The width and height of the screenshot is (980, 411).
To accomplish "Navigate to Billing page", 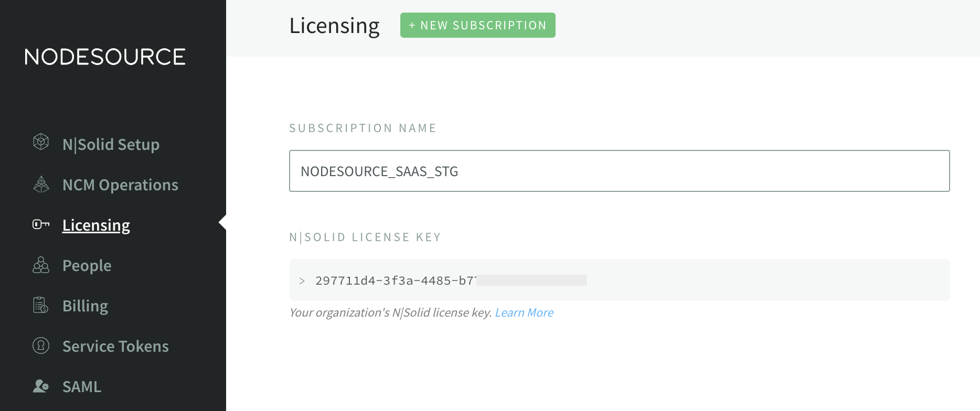I will 85,306.
